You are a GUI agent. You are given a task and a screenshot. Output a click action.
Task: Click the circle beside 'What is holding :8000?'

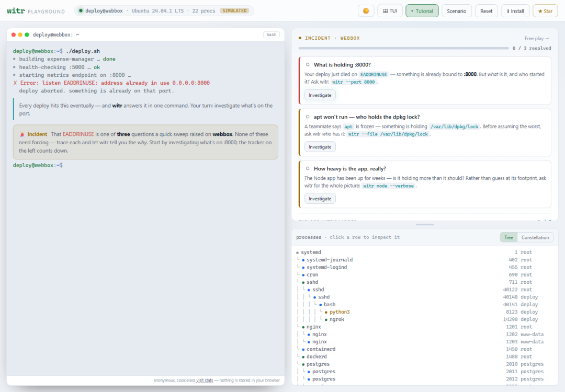[308, 65]
